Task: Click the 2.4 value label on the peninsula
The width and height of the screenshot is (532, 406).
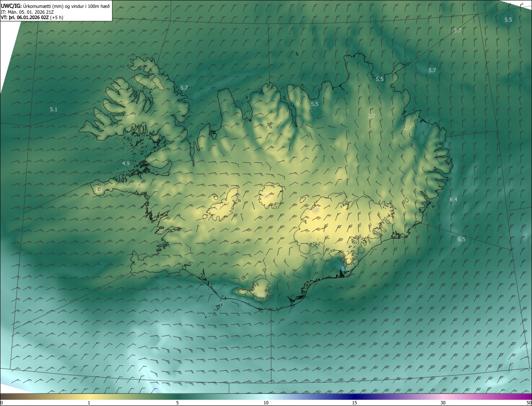Action: (x=131, y=116)
